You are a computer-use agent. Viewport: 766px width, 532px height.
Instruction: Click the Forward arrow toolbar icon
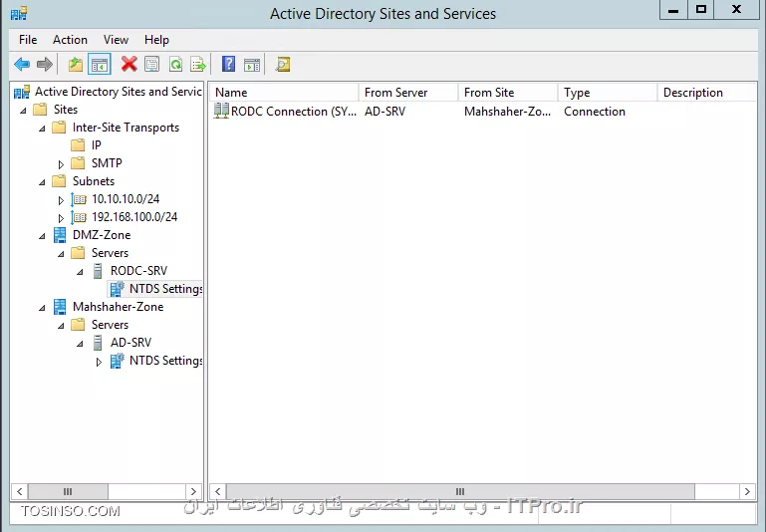coord(45,64)
